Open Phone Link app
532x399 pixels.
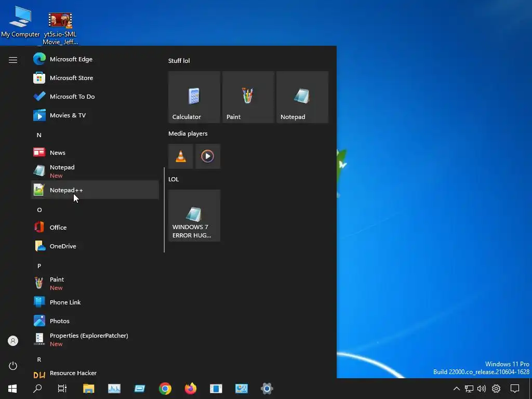click(x=95, y=302)
